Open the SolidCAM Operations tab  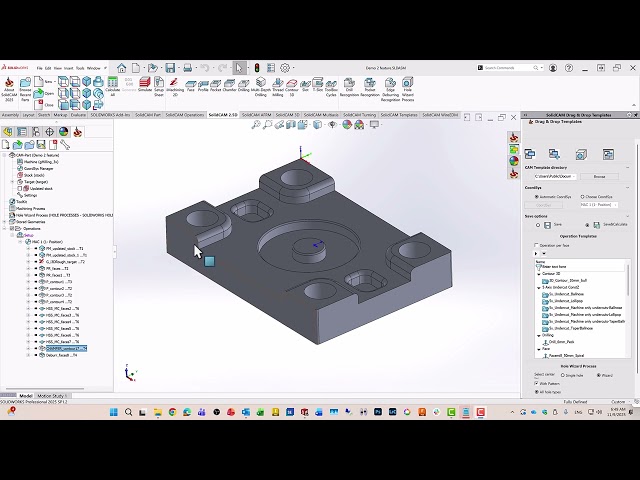(x=185, y=115)
